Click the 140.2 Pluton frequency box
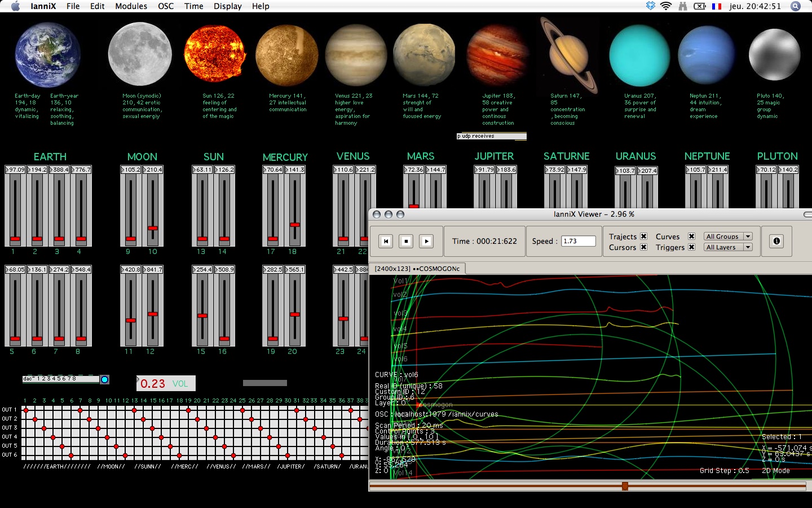The height and width of the screenshot is (508, 812). click(788, 169)
